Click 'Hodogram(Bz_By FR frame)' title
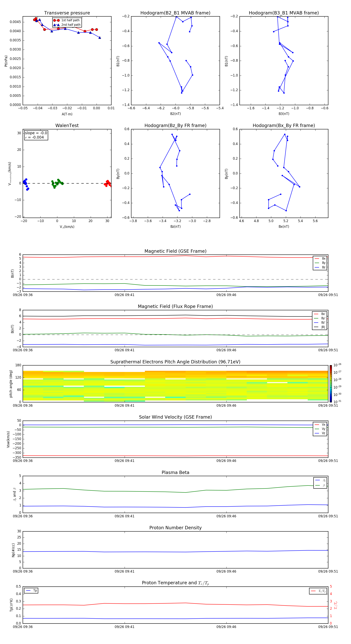Image resolution: width=351 pixels, height=644 pixels. [175, 125]
